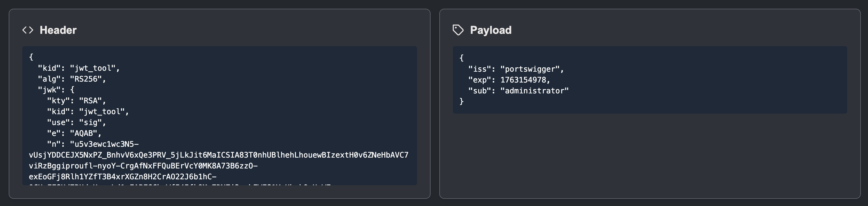868x206 pixels.
Task: Click the Payload section title
Action: (x=490, y=30)
